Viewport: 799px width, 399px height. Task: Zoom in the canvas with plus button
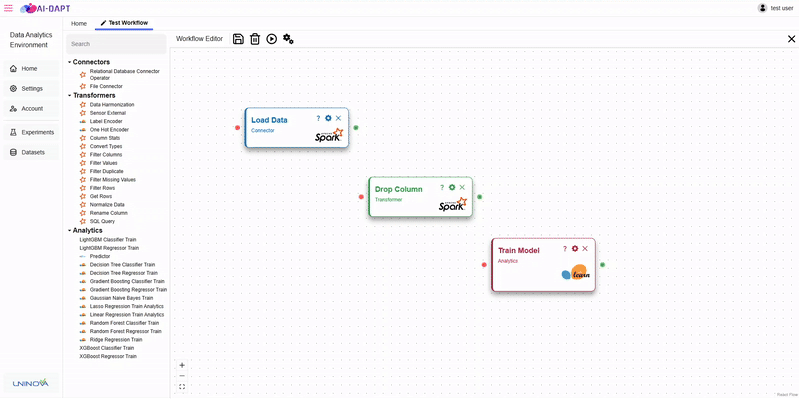(182, 365)
